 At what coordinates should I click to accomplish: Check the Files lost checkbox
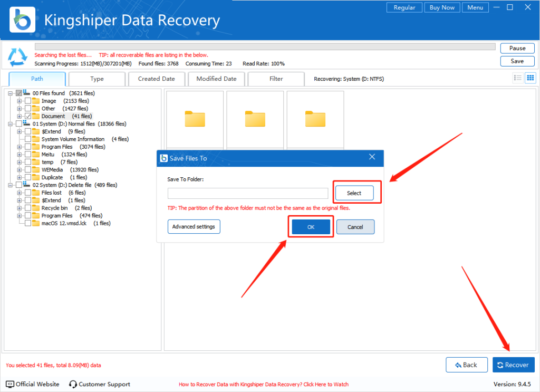28,193
